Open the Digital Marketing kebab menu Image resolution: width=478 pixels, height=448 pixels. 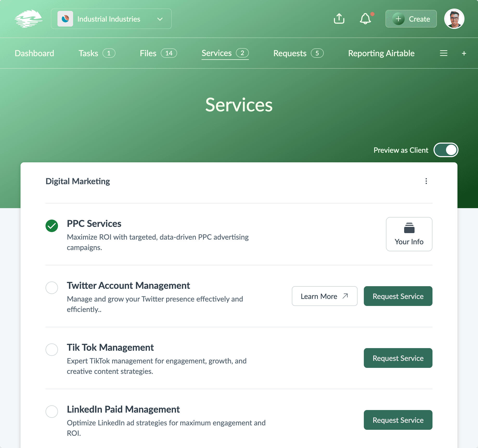pyautogui.click(x=426, y=181)
